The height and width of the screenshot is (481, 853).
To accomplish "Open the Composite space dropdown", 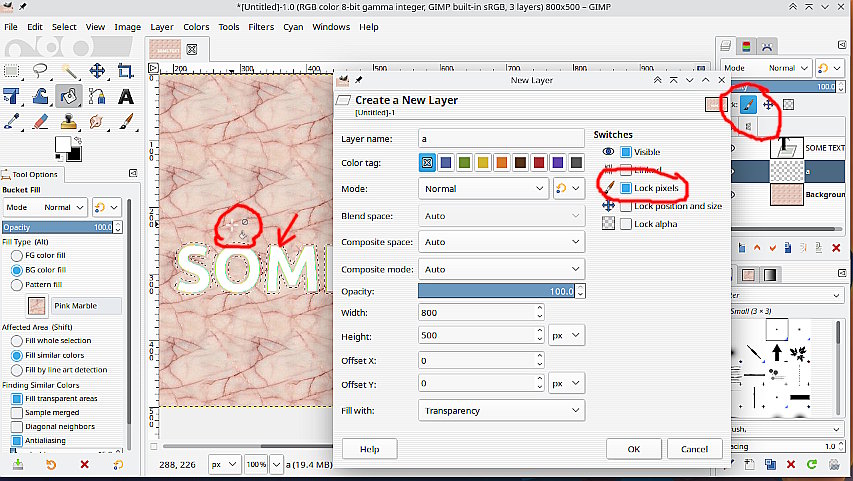I will [x=501, y=242].
